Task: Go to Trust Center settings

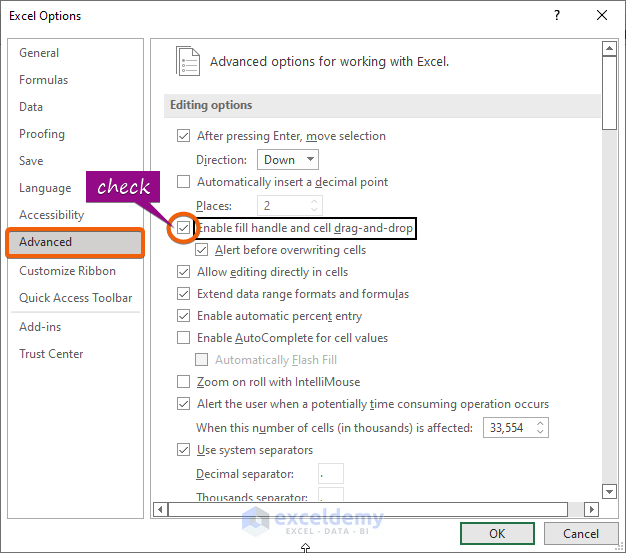Action: [x=51, y=354]
